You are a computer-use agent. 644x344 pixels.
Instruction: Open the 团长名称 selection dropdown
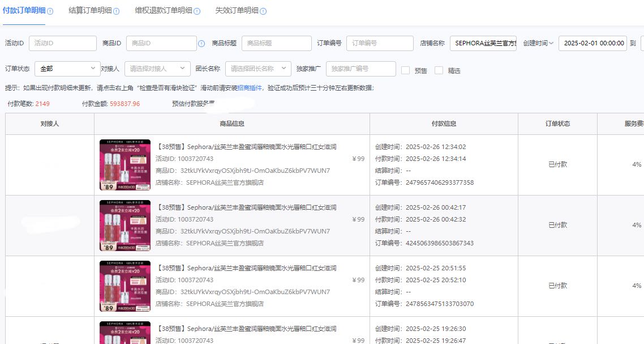pyautogui.click(x=259, y=69)
